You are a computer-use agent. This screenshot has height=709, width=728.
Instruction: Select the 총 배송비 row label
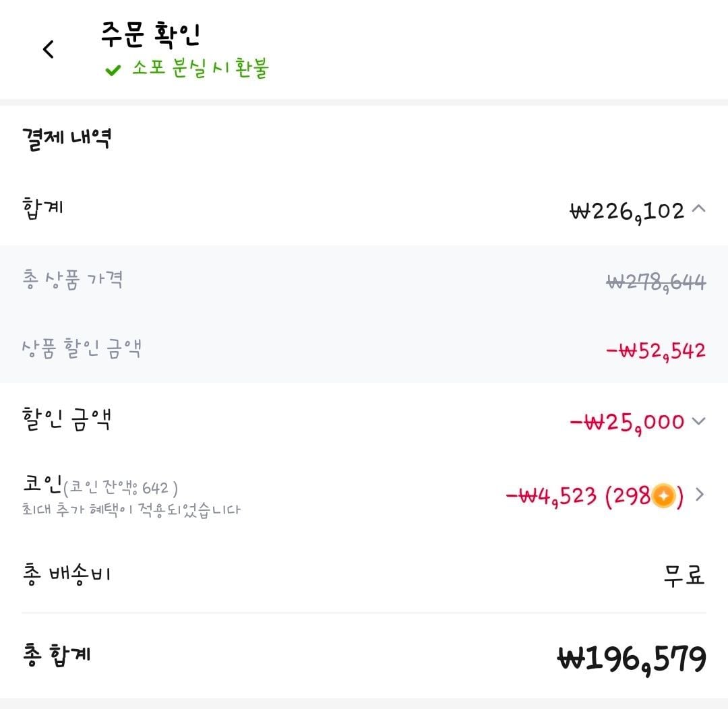pyautogui.click(x=66, y=574)
